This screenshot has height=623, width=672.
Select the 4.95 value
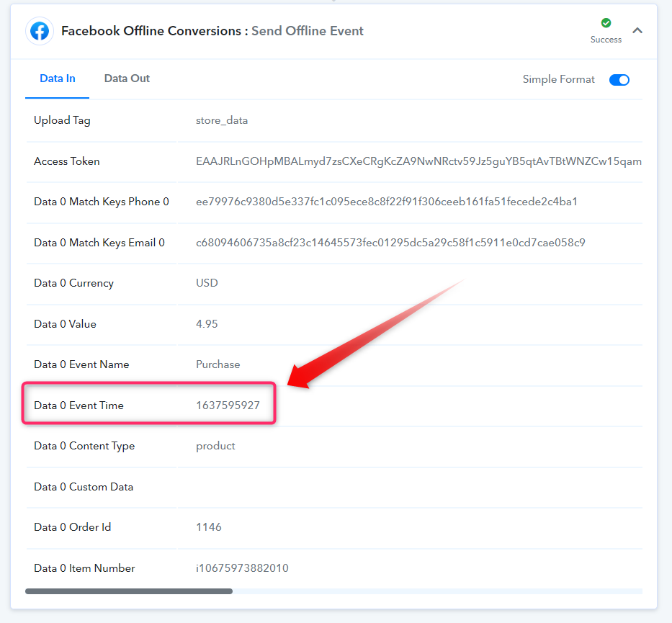207,324
